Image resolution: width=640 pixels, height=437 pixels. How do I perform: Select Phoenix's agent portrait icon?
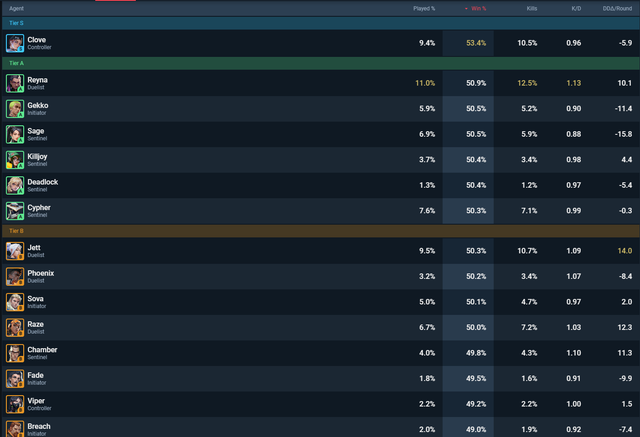pyautogui.click(x=15, y=277)
